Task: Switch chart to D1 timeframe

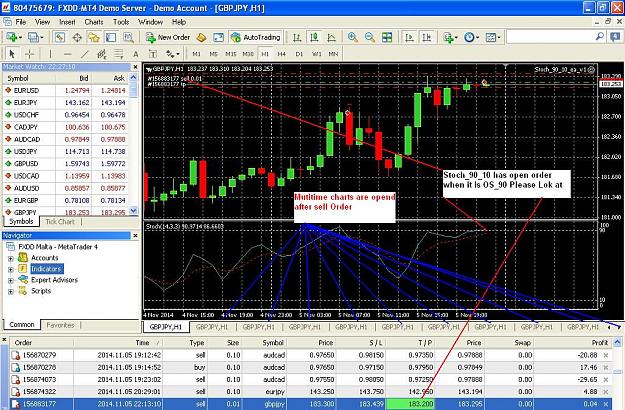Action: pos(299,54)
